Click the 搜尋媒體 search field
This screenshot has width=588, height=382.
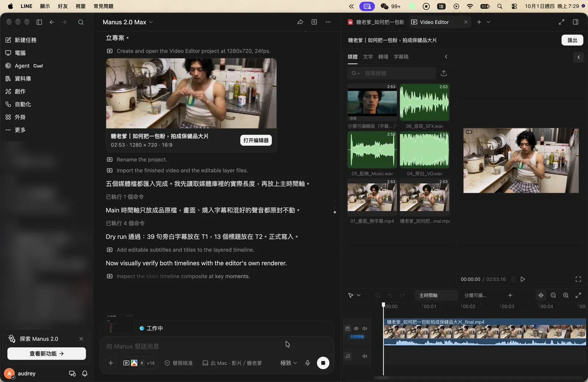(x=391, y=73)
